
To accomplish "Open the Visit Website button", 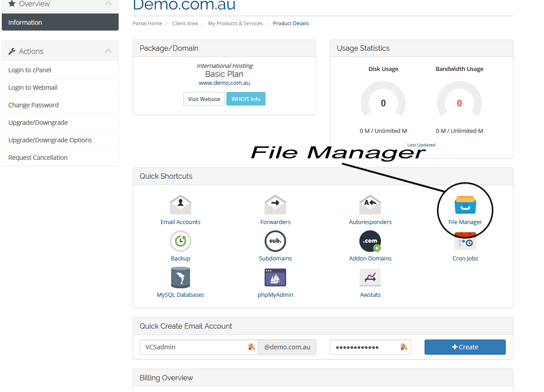I will [x=204, y=99].
